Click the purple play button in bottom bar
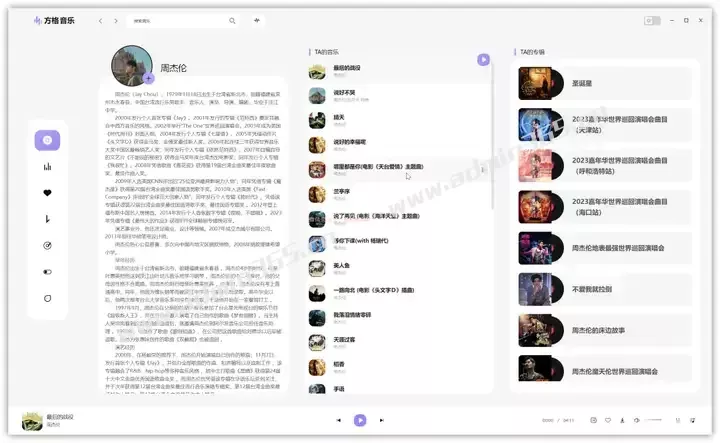Viewport: 720px width, 443px height. (x=360, y=420)
